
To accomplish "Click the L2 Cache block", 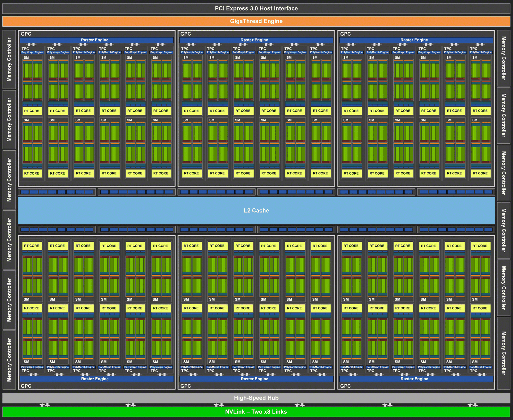I will (256, 211).
